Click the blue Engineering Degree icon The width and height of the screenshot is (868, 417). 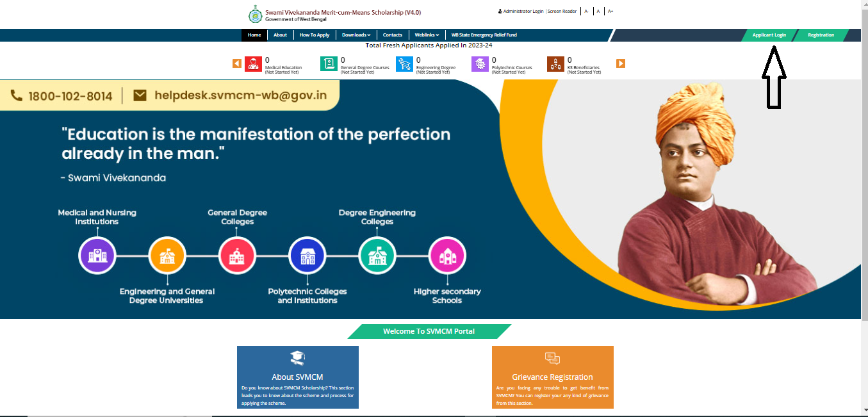point(404,64)
